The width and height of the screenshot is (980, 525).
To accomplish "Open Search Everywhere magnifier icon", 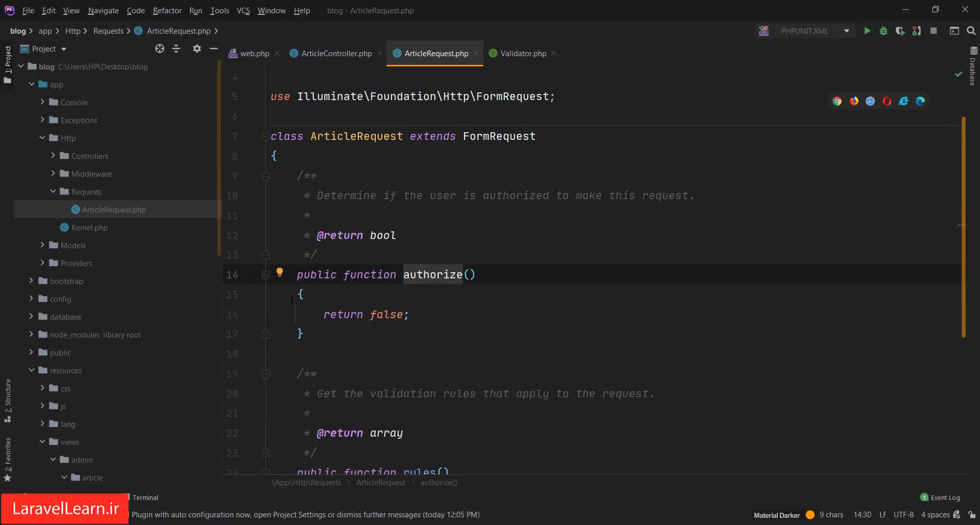I will [971, 31].
